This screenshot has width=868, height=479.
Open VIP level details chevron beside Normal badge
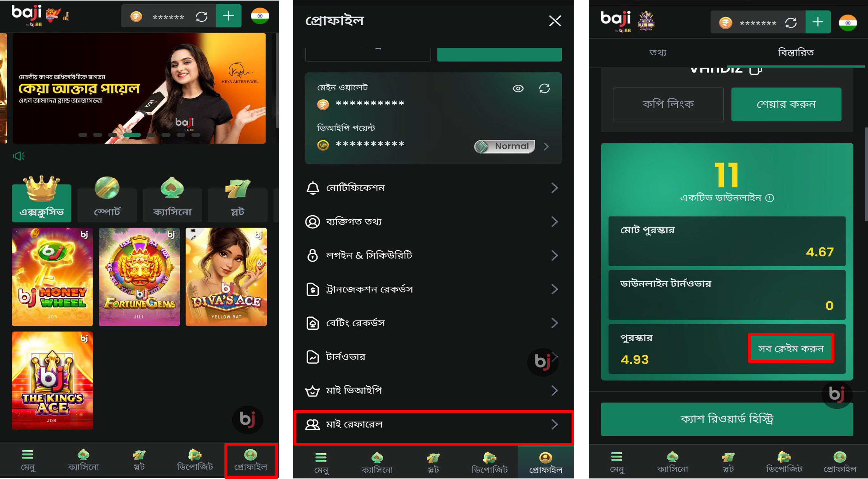point(546,146)
